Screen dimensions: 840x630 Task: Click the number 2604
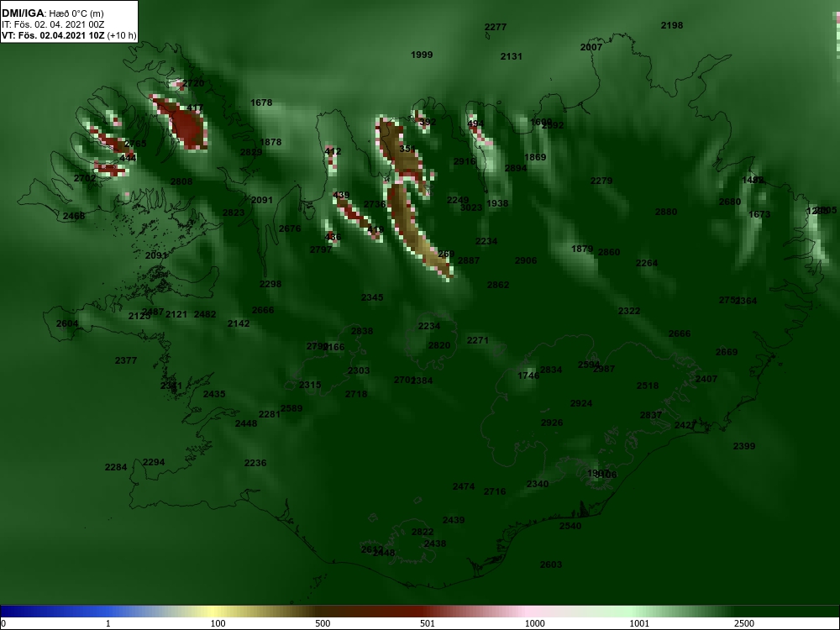coord(67,323)
